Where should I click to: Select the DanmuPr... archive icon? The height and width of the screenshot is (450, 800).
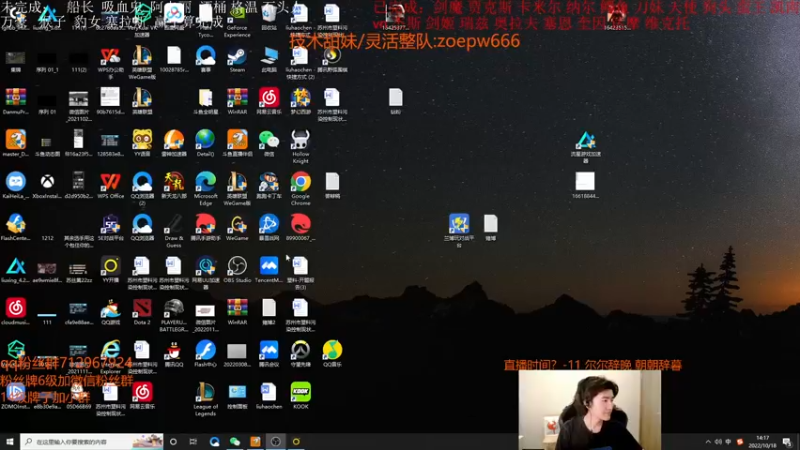click(16, 102)
